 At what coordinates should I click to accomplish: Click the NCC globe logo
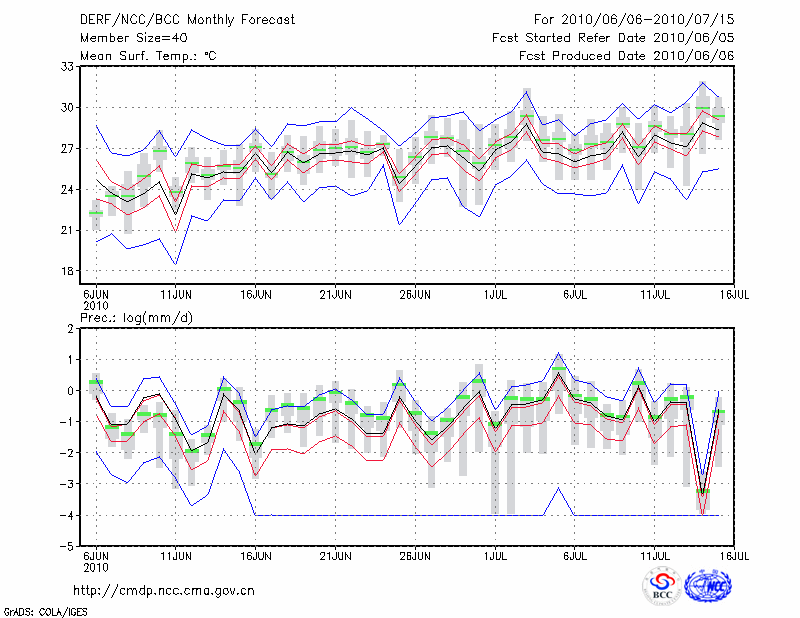(712, 586)
